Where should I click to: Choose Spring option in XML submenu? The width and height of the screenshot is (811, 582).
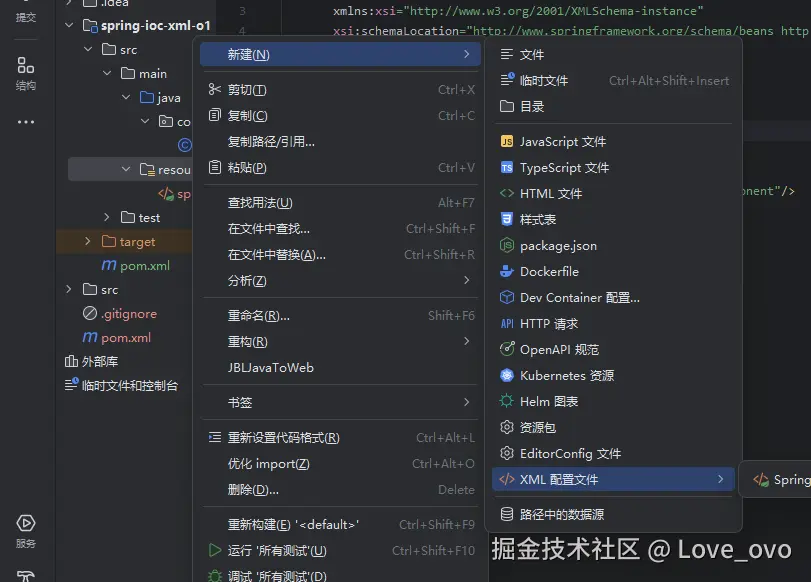[781, 480]
